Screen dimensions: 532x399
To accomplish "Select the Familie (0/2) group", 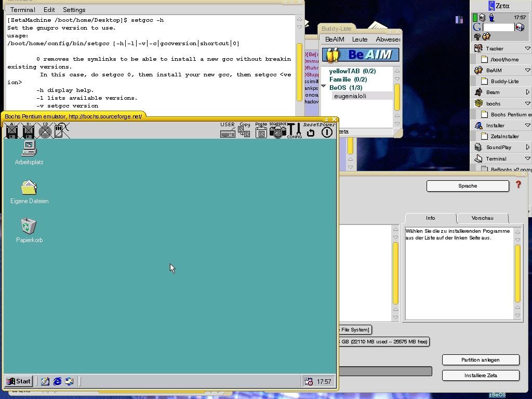I will 348,79.
